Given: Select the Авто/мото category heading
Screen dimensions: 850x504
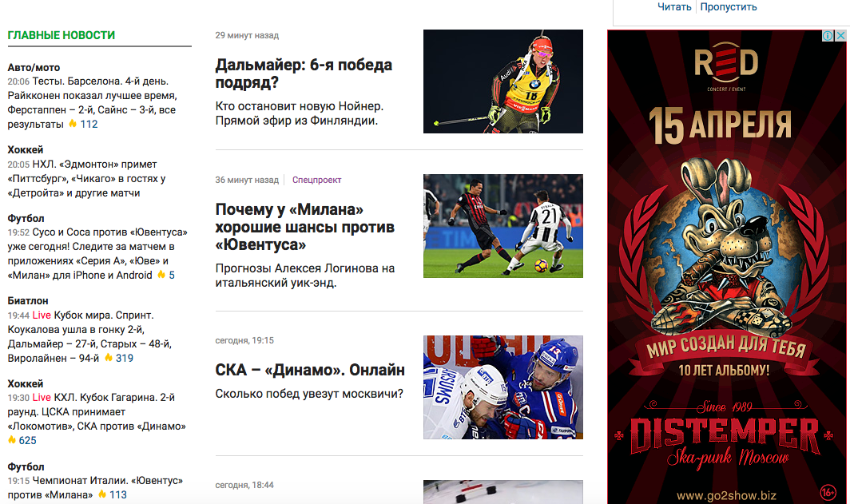Looking at the screenshot, I should click(34, 68).
